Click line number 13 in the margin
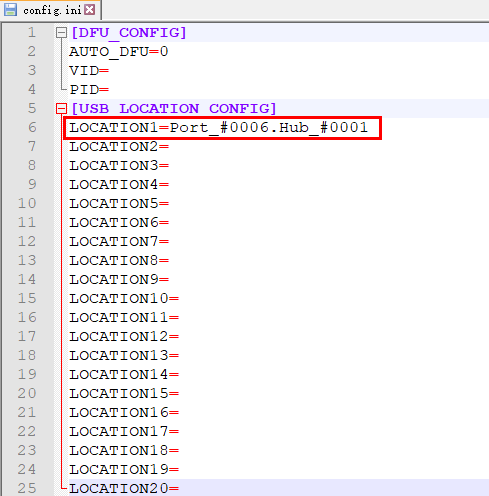This screenshot has height=496, width=489. pyautogui.click(x=27, y=261)
